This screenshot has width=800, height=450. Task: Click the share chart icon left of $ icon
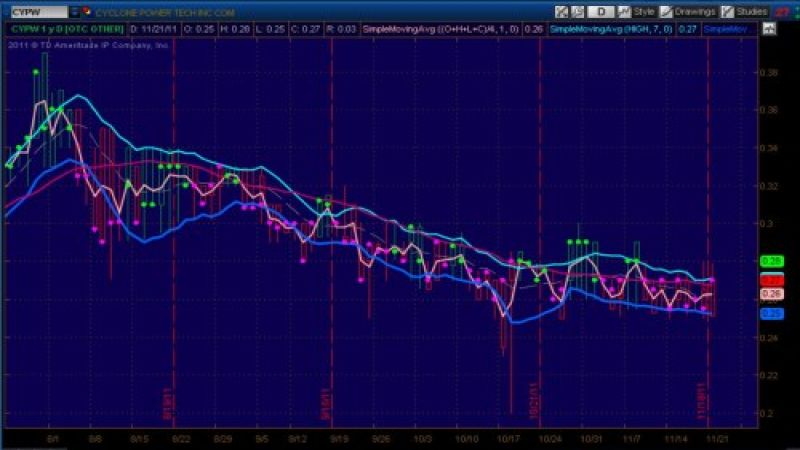point(561,12)
